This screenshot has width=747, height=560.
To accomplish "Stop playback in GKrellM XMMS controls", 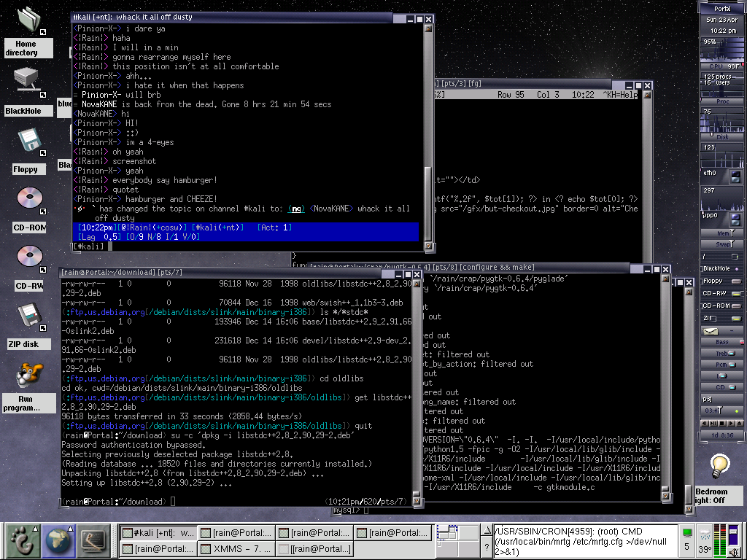I will pyautogui.click(x=722, y=423).
